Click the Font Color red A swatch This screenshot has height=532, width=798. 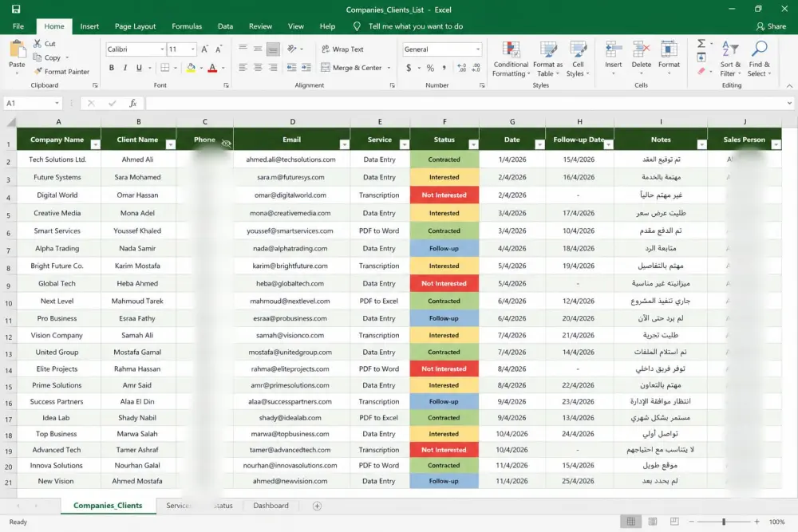213,68
